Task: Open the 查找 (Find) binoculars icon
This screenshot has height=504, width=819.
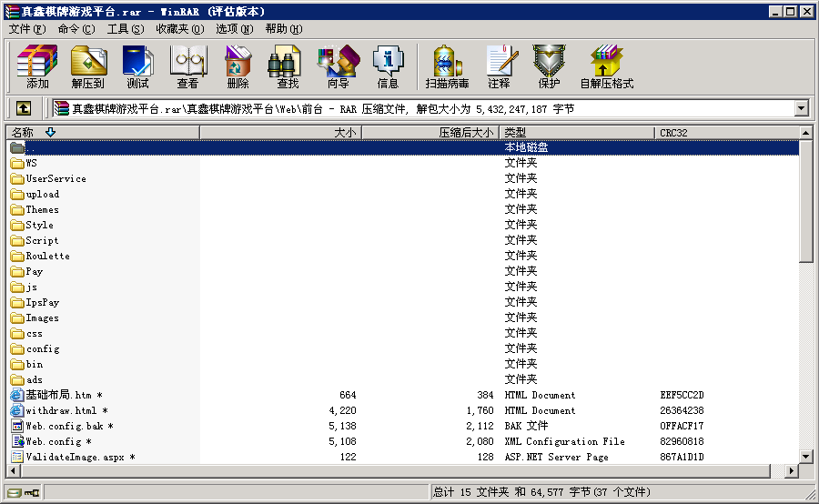Action: (x=288, y=67)
